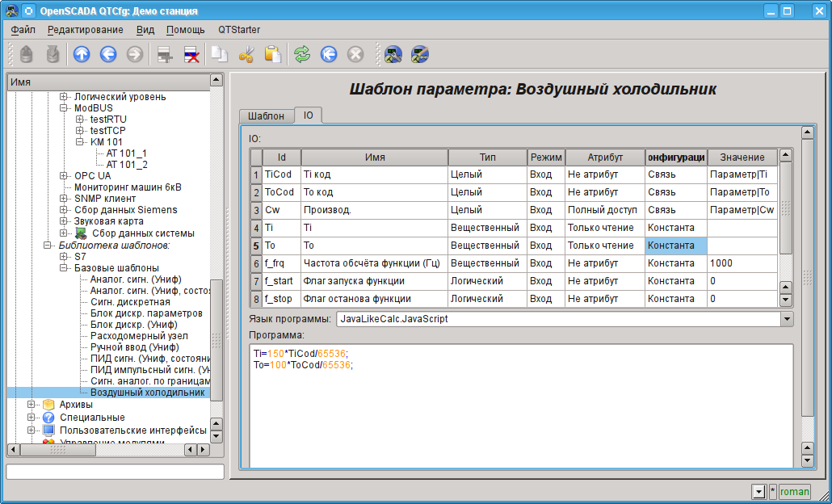Click the Copy item toolbar icon

(219, 55)
